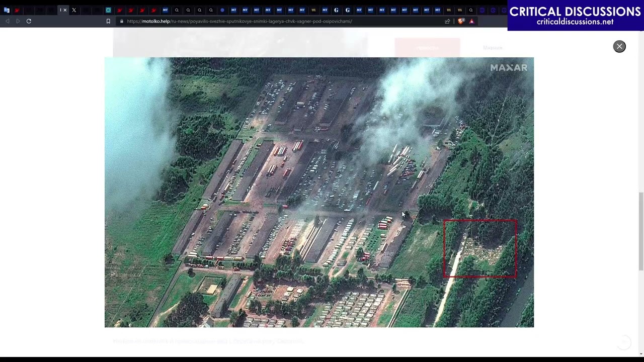Switch to the teal circle icon tab
Image resolution: width=644 pixels, height=362 pixels.
[108, 10]
